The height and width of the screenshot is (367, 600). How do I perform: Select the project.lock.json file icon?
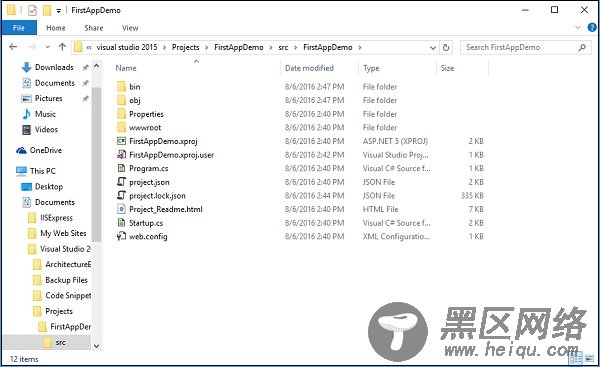click(x=121, y=196)
